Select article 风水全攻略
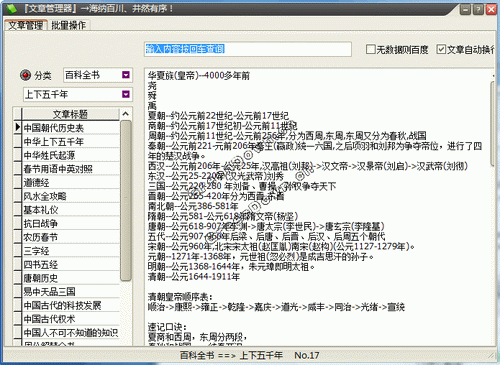Screen dimensions: 500x365 click(x=70, y=196)
